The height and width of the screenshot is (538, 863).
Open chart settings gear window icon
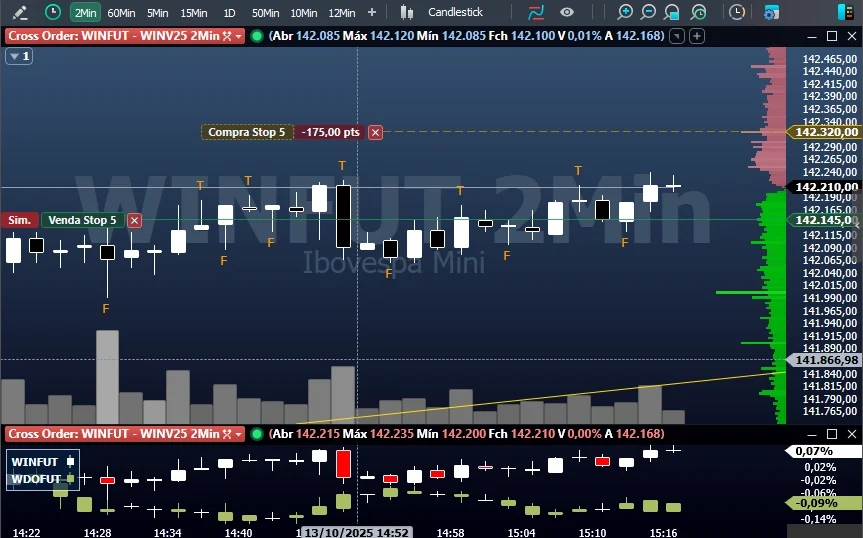(771, 12)
